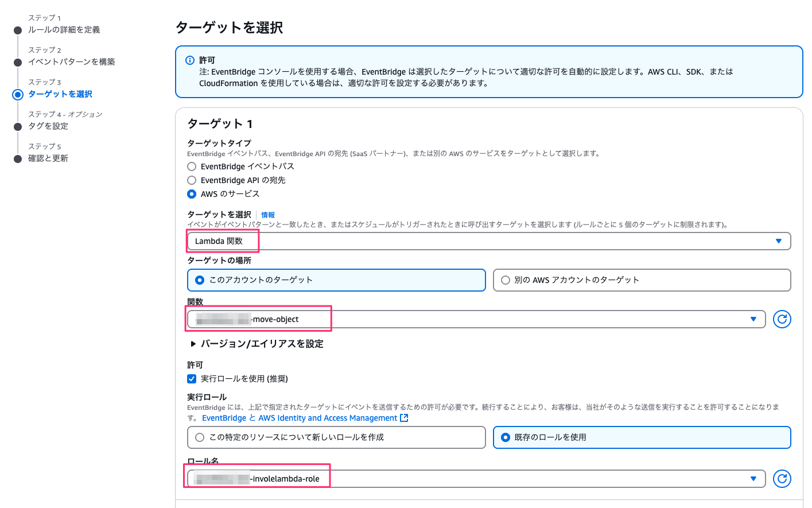Open the Lambda 関数 target dropdown
This screenshot has width=812, height=508.
pyautogui.click(x=489, y=241)
